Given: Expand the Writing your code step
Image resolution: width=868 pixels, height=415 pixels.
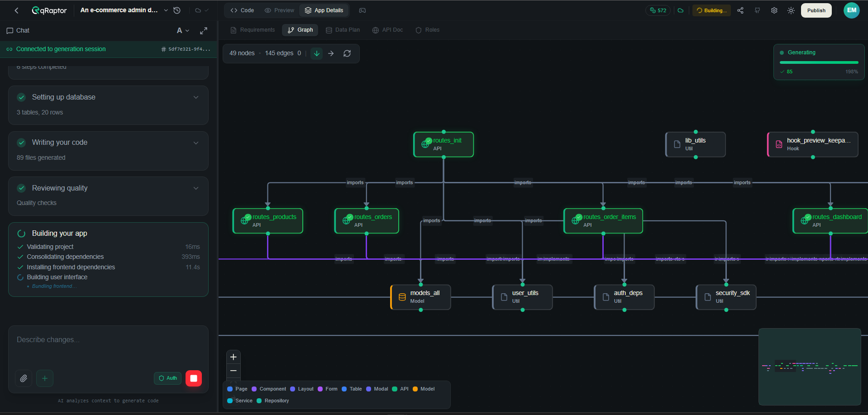Looking at the screenshot, I should (196, 143).
